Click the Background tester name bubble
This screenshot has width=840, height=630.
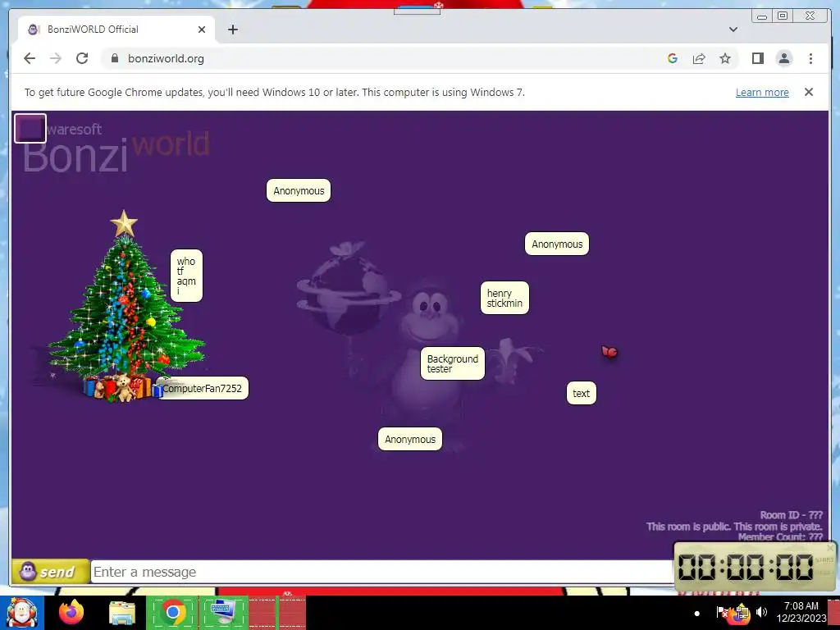point(453,363)
